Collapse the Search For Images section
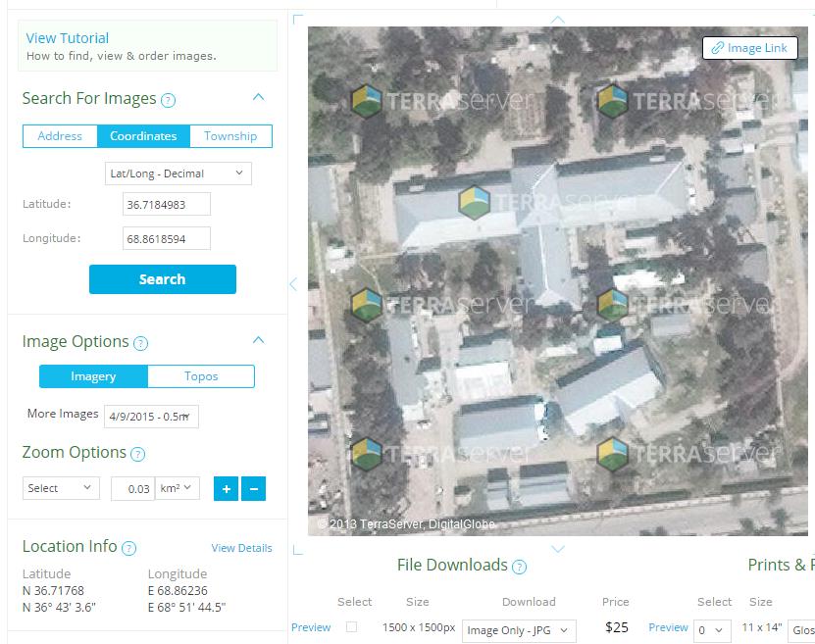 click(258, 97)
